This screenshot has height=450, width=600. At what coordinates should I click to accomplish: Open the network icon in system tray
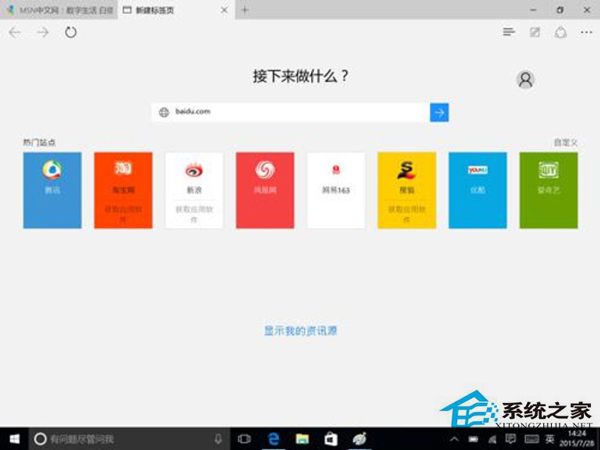[x=493, y=439]
